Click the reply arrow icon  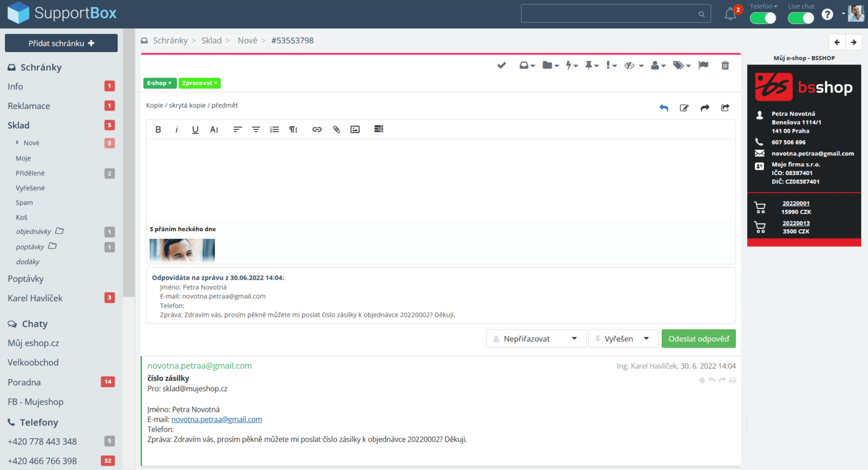[663, 108]
